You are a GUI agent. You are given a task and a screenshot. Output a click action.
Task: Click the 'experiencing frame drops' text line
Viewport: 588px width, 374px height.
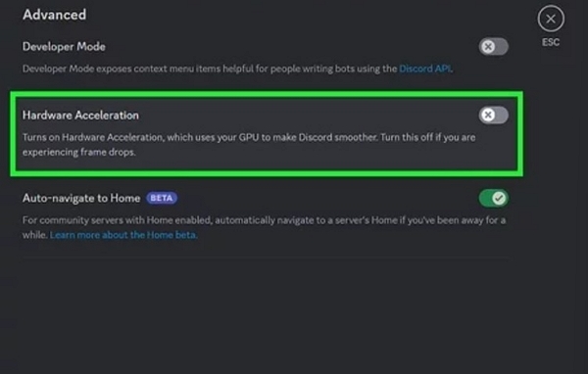[78, 152]
